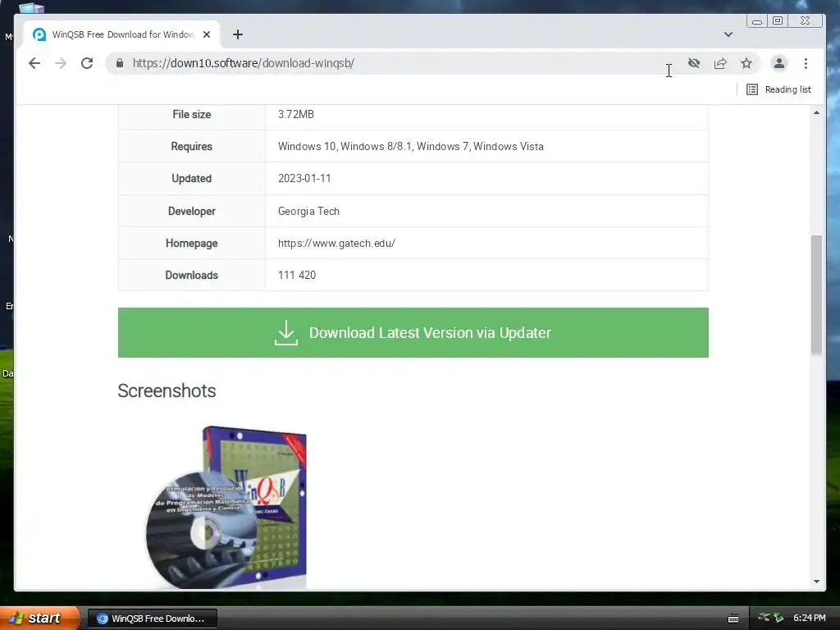The width and height of the screenshot is (840, 630).
Task: Click the keyboard icon in system tray
Action: pos(733,619)
